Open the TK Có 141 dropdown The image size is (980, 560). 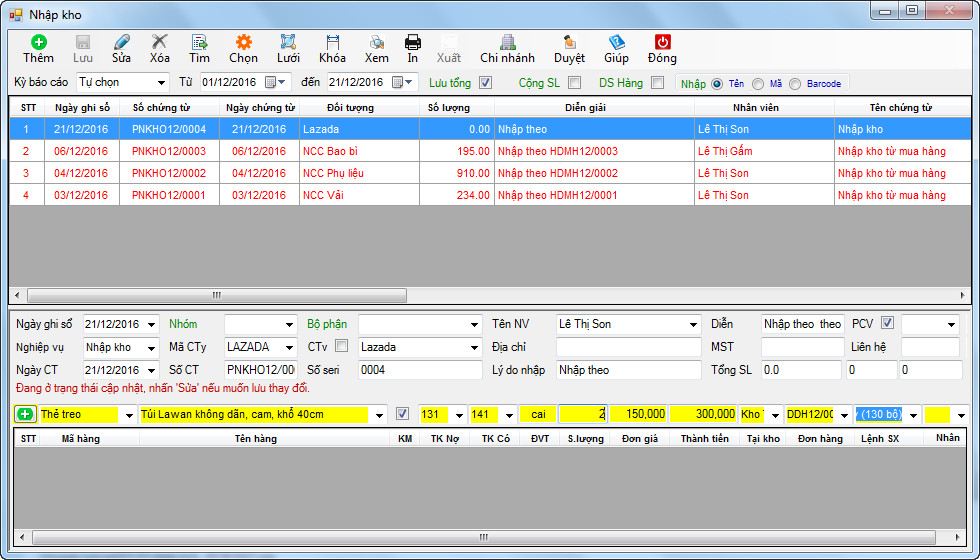[510, 414]
